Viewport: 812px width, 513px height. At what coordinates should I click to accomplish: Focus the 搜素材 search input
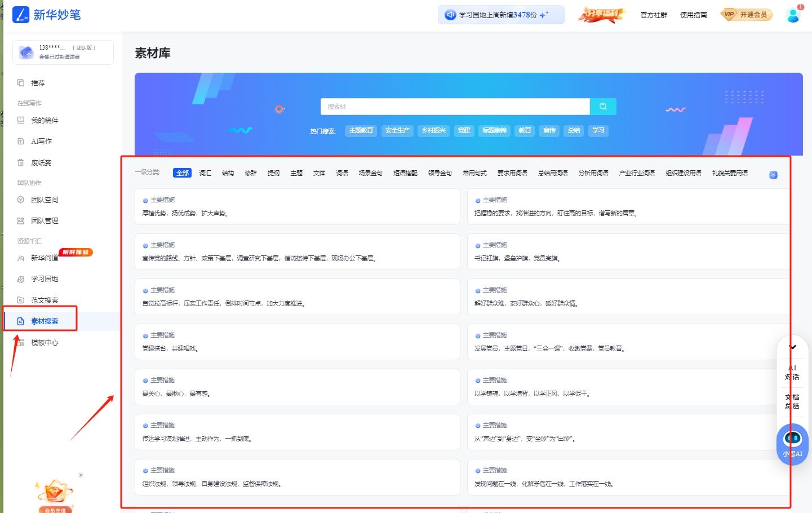point(455,107)
